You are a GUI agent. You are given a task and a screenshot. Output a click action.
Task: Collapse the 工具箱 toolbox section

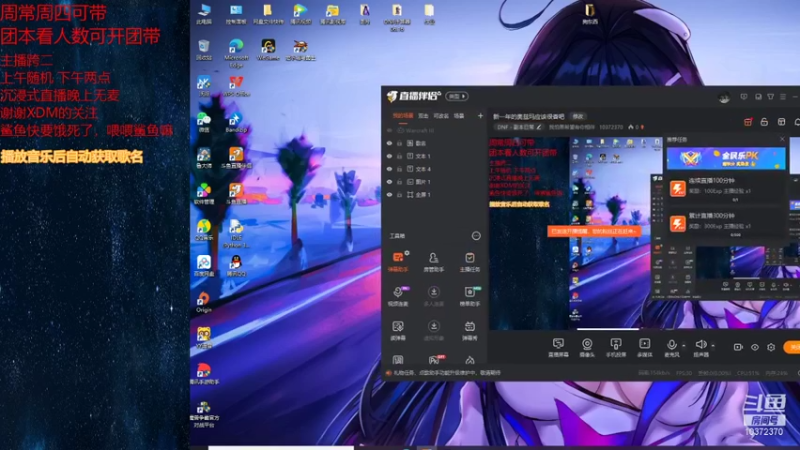tap(476, 236)
